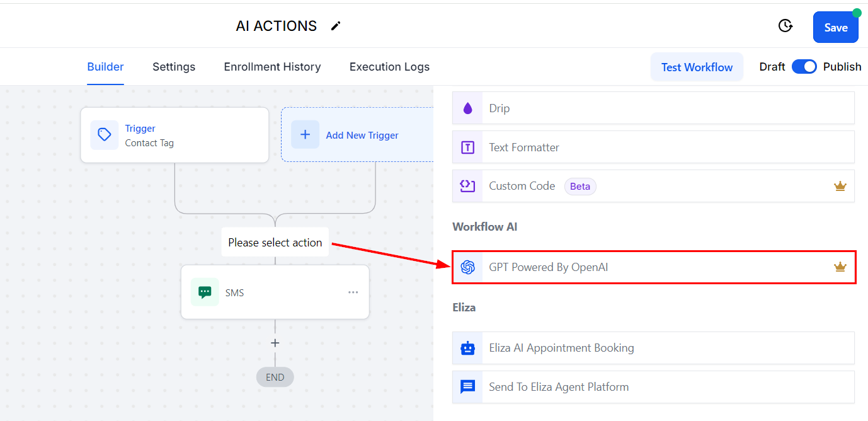The height and width of the screenshot is (421, 868).
Task: Click the END node in the workflow
Action: [275, 378]
